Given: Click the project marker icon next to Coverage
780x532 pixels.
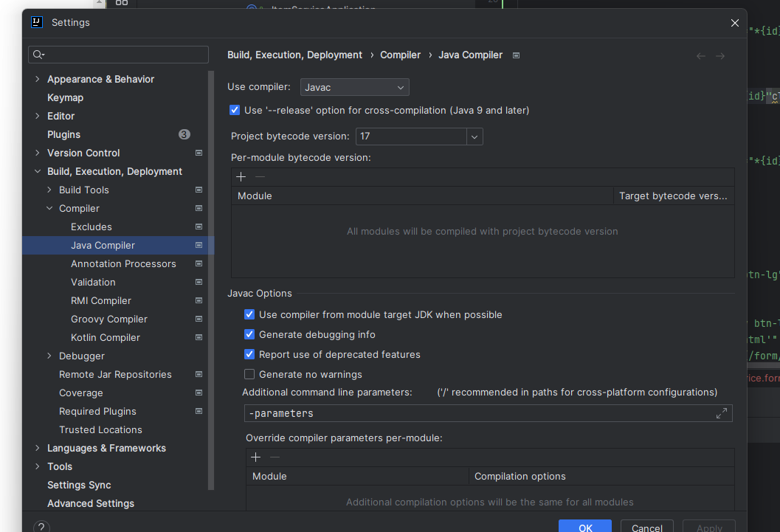Looking at the screenshot, I should (199, 393).
